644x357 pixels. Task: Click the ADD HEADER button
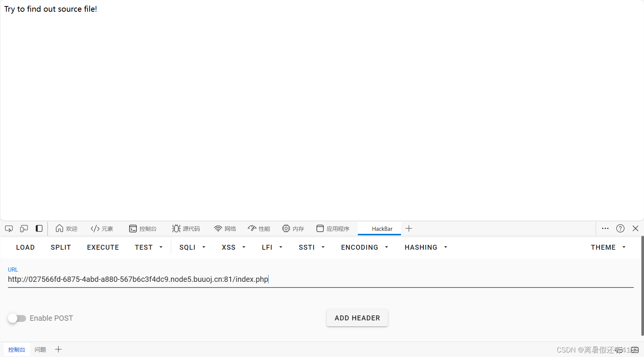point(357,318)
